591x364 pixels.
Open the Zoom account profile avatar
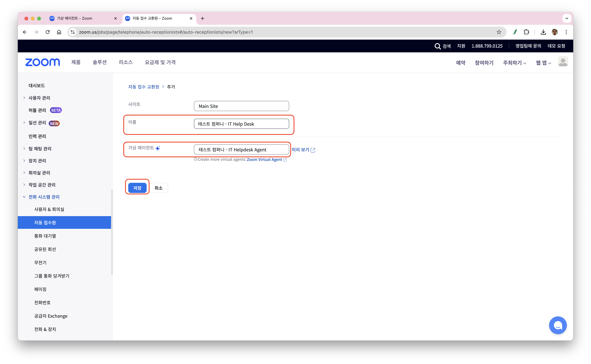coord(563,62)
